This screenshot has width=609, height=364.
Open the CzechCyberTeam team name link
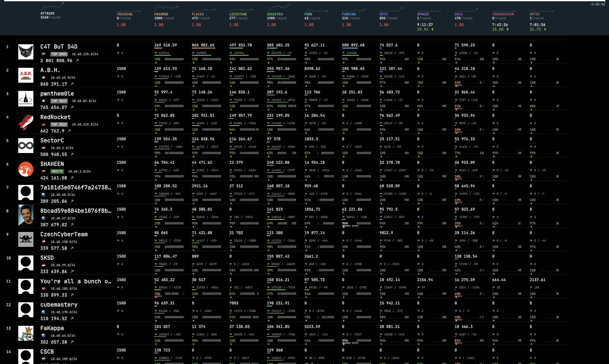pyautogui.click(x=64, y=234)
